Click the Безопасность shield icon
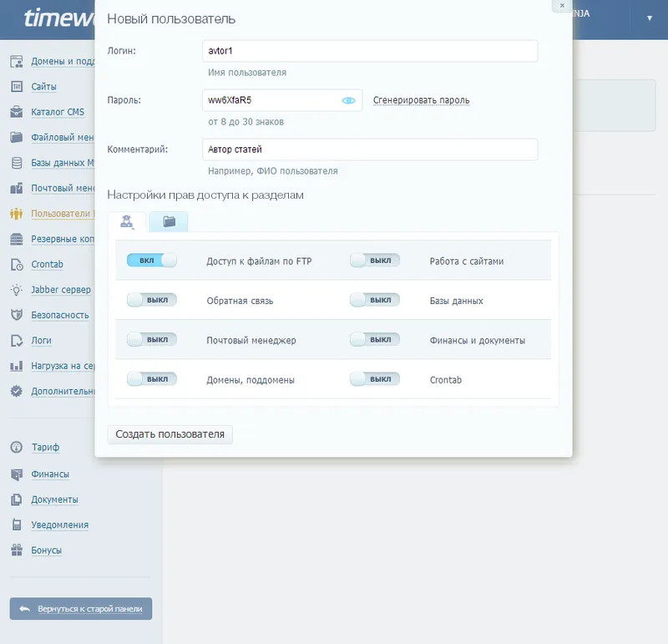The height and width of the screenshot is (644, 668). pyautogui.click(x=16, y=315)
